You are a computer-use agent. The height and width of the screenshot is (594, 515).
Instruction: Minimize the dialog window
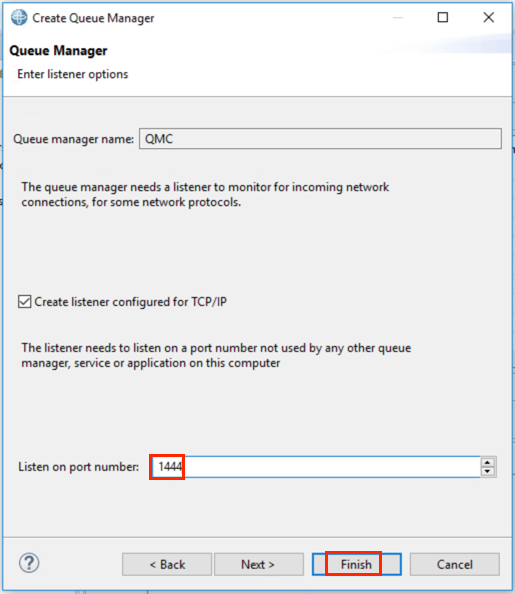(x=398, y=17)
